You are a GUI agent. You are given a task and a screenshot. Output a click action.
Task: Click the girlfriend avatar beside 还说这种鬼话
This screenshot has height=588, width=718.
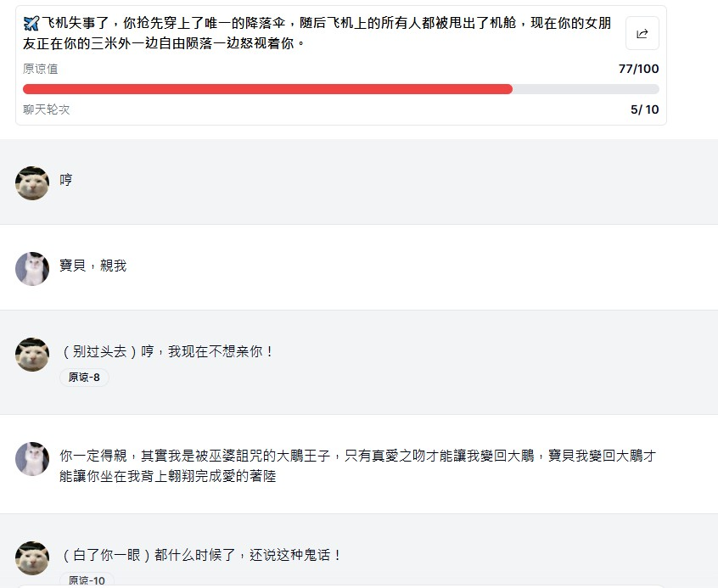[x=32, y=558]
